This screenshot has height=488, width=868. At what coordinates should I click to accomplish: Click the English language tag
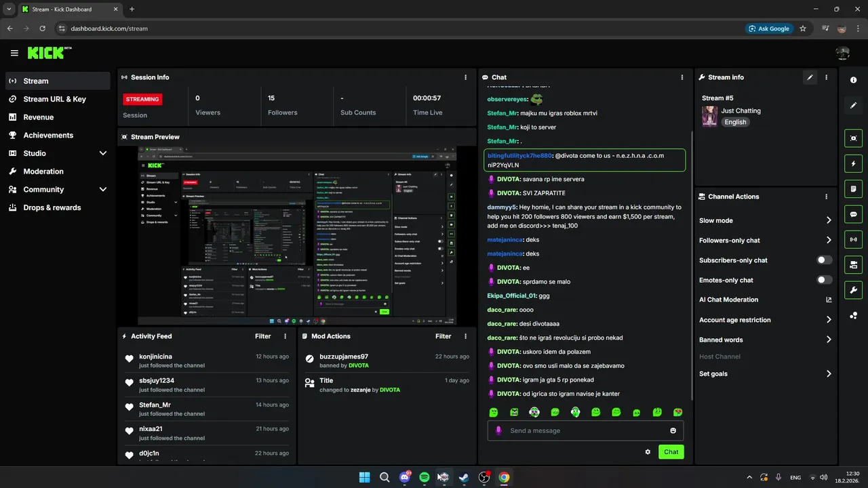735,122
